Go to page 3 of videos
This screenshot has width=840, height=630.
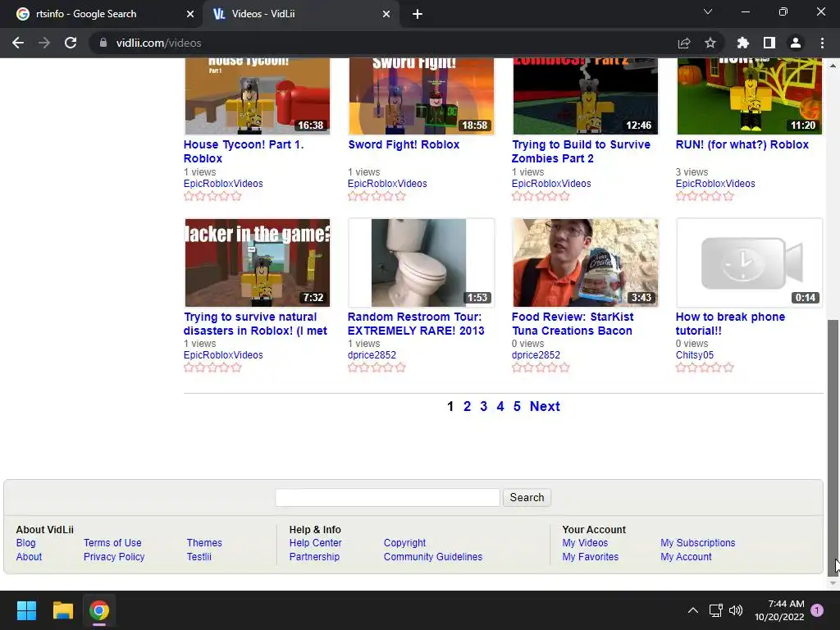(484, 407)
